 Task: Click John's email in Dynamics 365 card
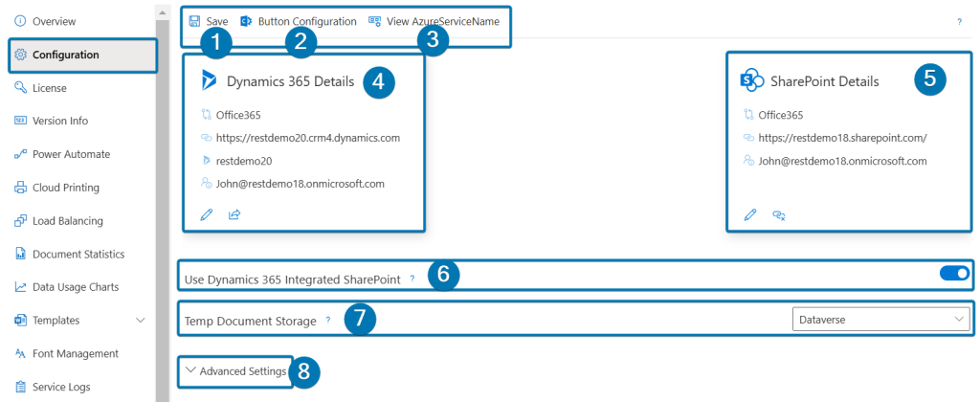tap(300, 184)
